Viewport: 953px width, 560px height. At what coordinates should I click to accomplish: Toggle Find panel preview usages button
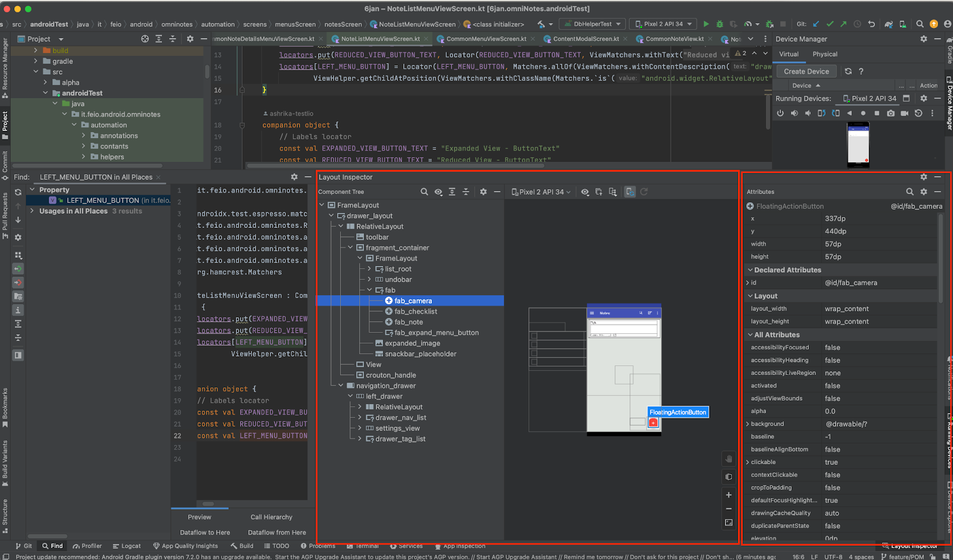(18, 355)
